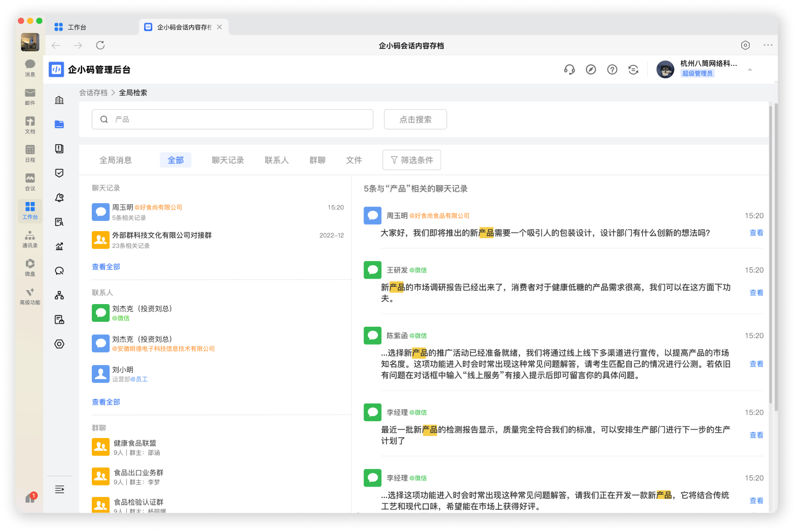Click the headset customer service icon

[569, 70]
